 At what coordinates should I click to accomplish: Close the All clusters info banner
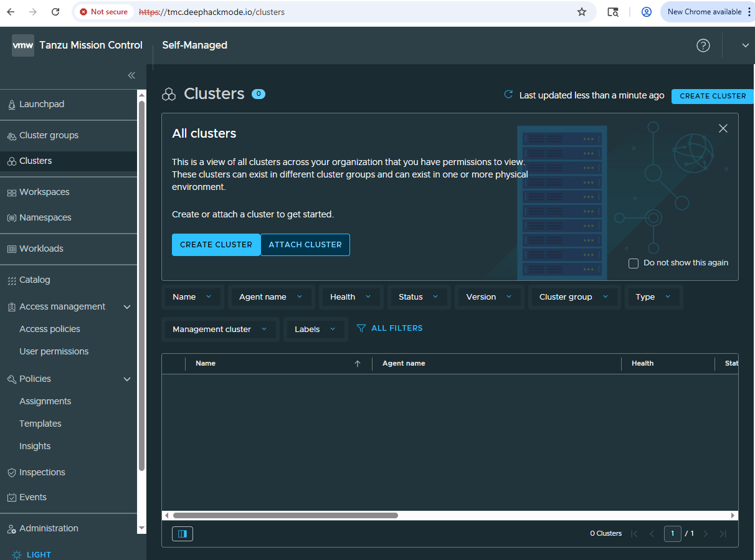pos(723,128)
